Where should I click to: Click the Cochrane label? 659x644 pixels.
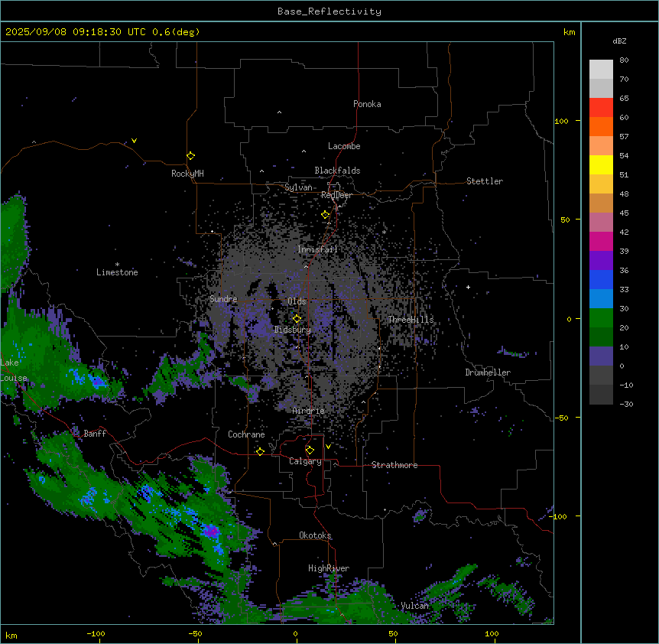click(246, 434)
